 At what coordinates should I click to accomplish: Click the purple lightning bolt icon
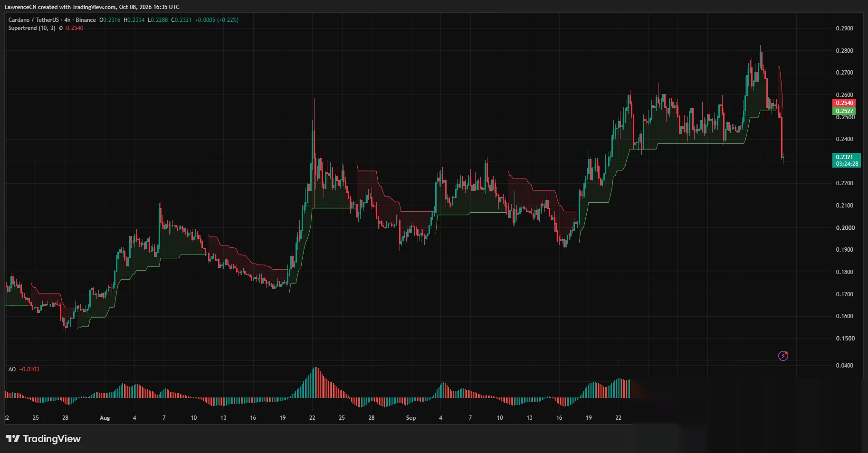[x=783, y=356]
